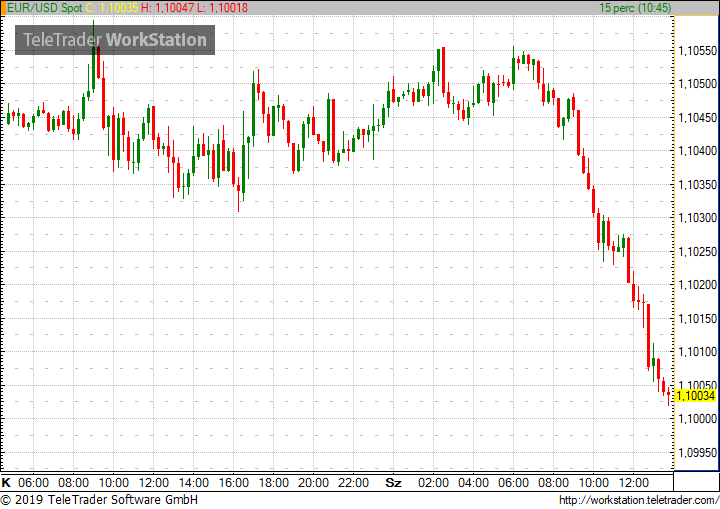Click the Sz day marker on time axis
Viewport: 720px width, 509px height.
tap(393, 483)
